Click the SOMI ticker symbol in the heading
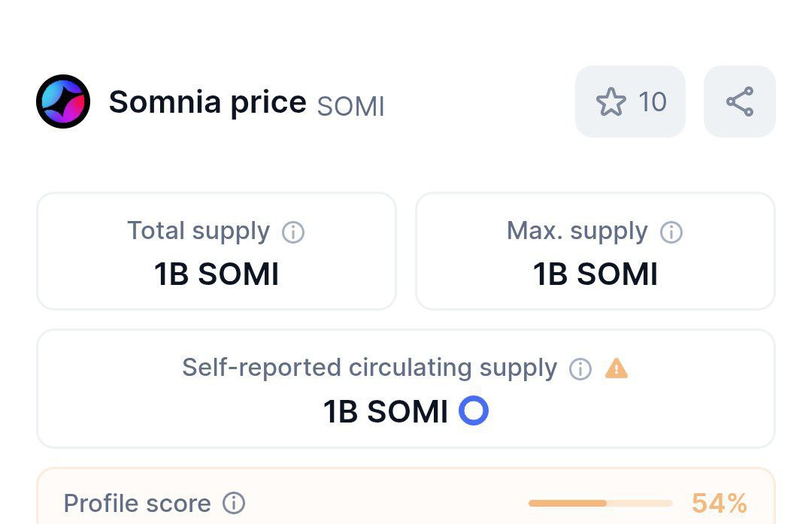Screen dimensions: 812x524 pyautogui.click(x=350, y=107)
